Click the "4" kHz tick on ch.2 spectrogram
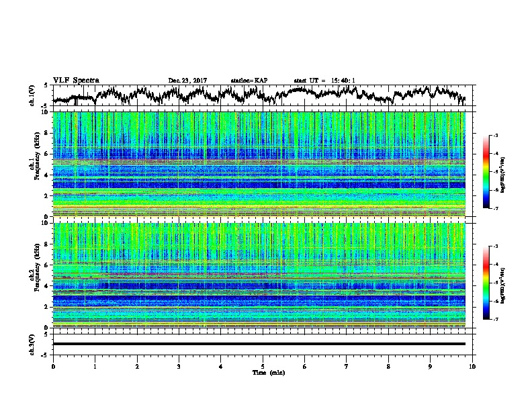 coord(48,286)
